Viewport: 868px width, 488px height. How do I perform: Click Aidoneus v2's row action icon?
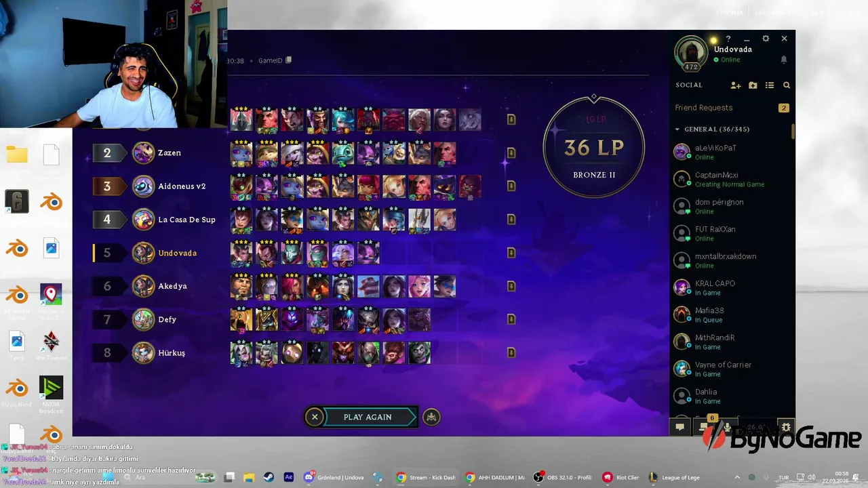click(511, 186)
